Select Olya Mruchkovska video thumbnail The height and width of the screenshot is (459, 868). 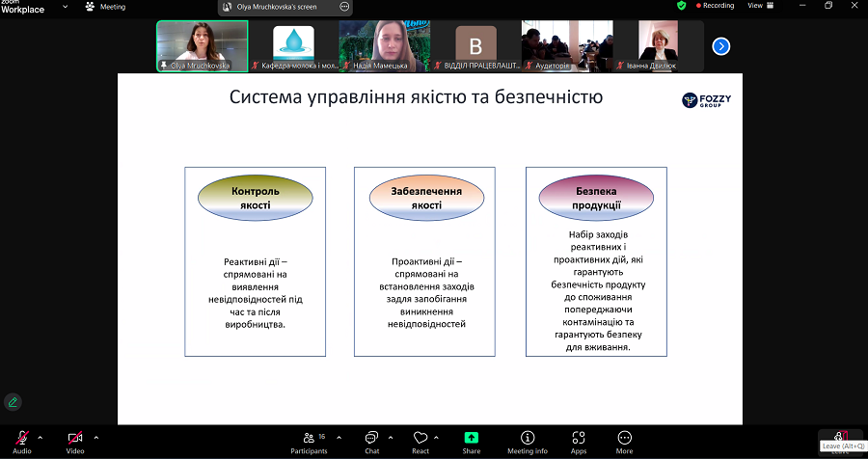[203, 46]
